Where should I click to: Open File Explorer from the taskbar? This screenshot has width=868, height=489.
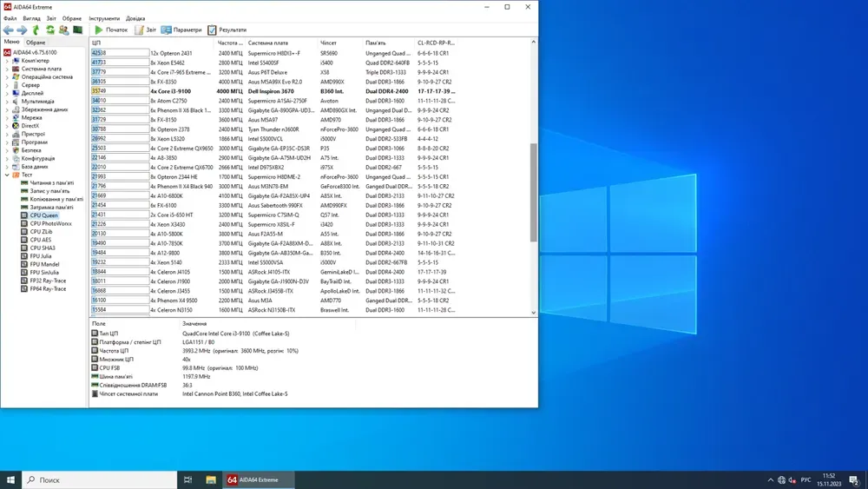click(211, 479)
